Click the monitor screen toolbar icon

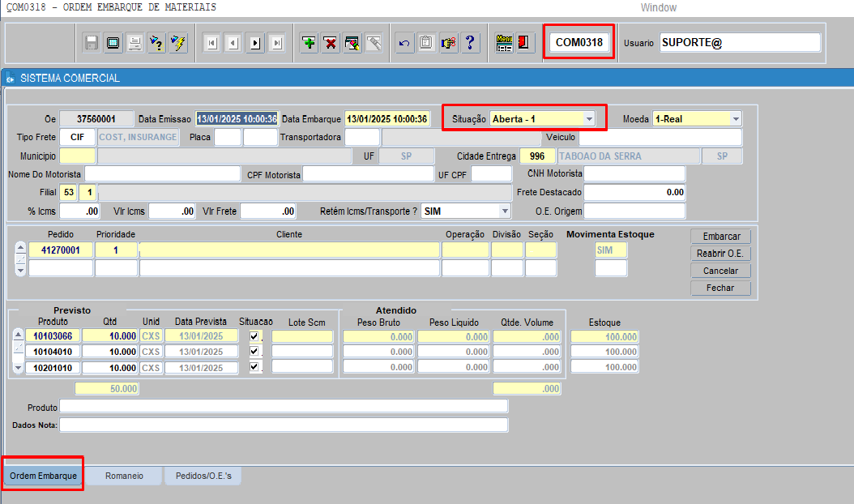[113, 42]
